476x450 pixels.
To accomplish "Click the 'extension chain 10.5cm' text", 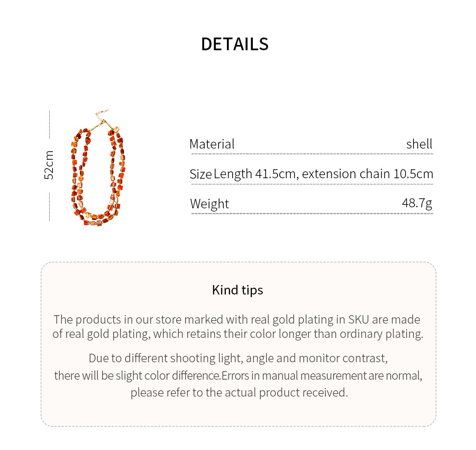I will pyautogui.click(x=367, y=174).
